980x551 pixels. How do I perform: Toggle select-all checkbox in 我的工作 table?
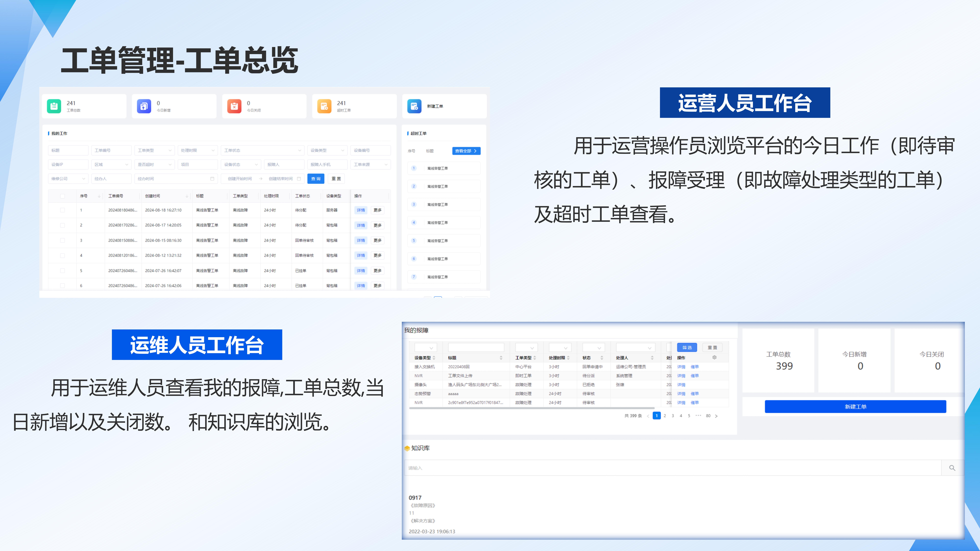click(x=62, y=196)
